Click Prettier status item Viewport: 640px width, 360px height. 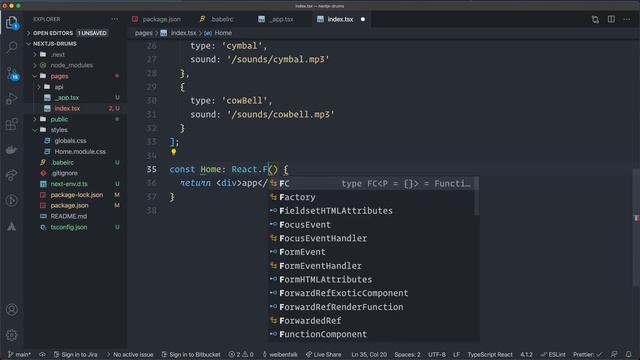click(x=587, y=354)
